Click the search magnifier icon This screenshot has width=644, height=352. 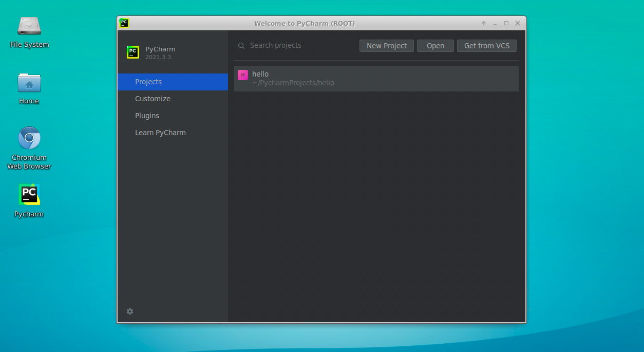[241, 46]
